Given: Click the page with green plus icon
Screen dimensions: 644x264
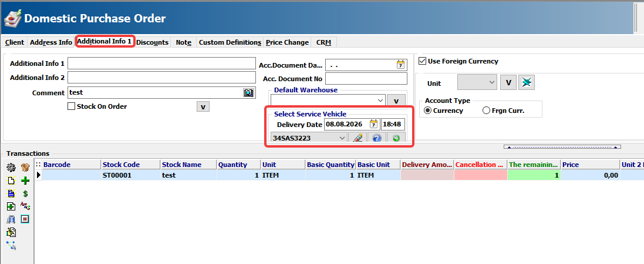Looking at the screenshot, I should click(11, 206).
